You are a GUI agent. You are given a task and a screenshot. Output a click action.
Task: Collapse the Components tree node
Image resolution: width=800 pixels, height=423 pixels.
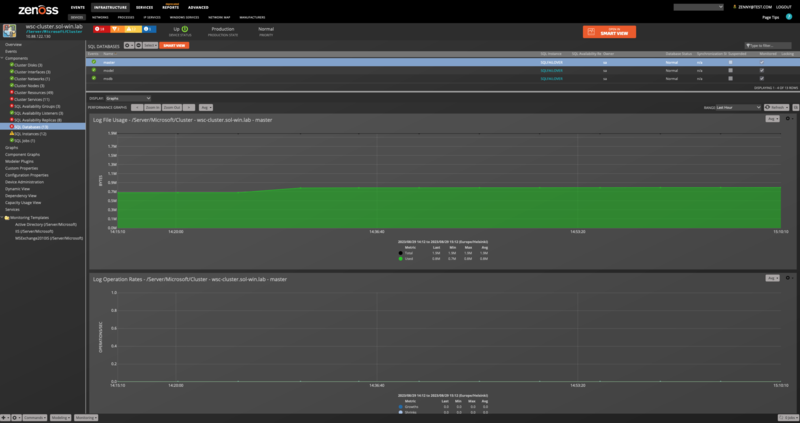tap(2, 58)
